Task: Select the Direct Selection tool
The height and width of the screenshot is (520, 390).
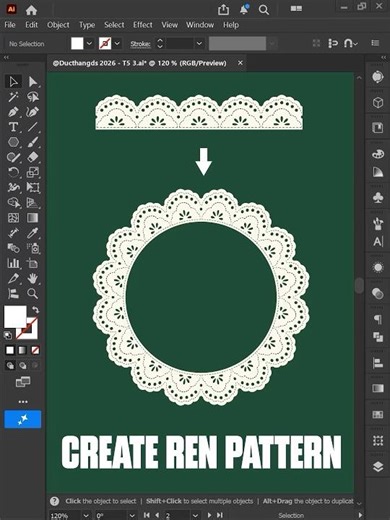Action: [x=33, y=82]
